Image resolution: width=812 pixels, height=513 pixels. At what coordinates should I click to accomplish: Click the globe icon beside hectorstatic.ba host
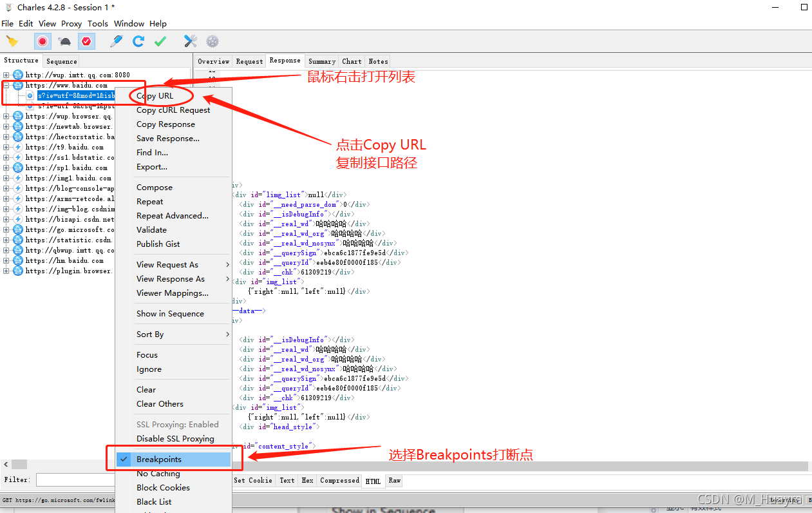pyautogui.click(x=18, y=137)
